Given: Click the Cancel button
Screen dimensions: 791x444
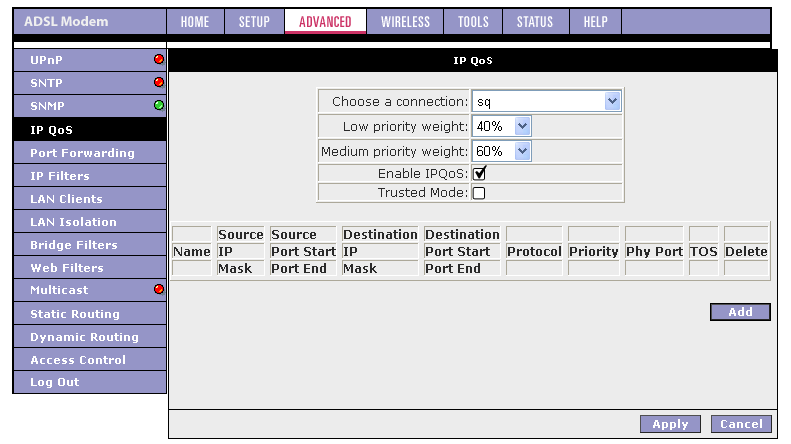Looking at the screenshot, I should click(x=741, y=424).
